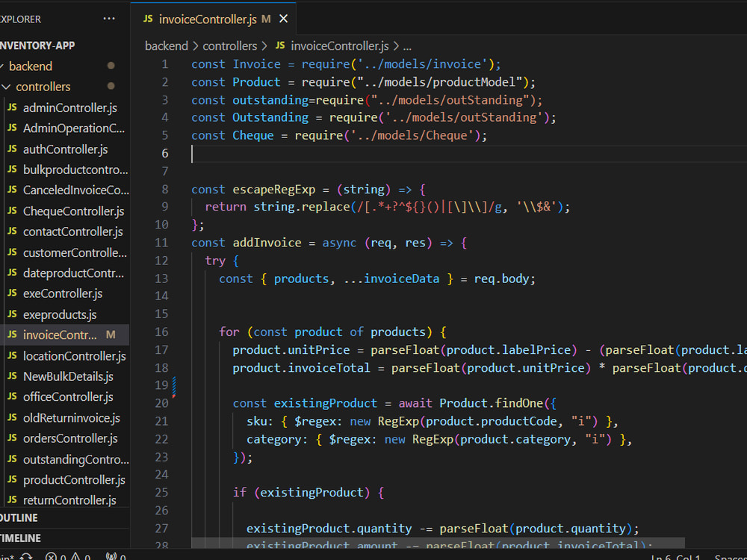Open adminController.js from the file tree

(70, 108)
